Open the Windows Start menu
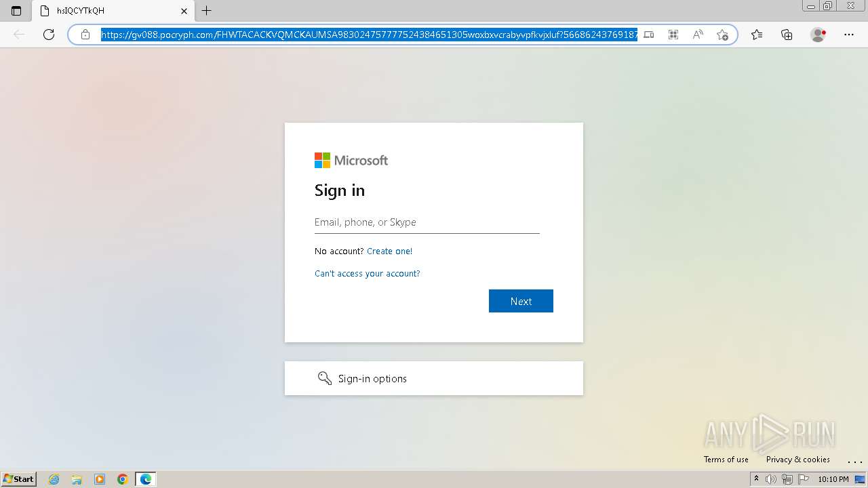The image size is (868, 488). 19,479
